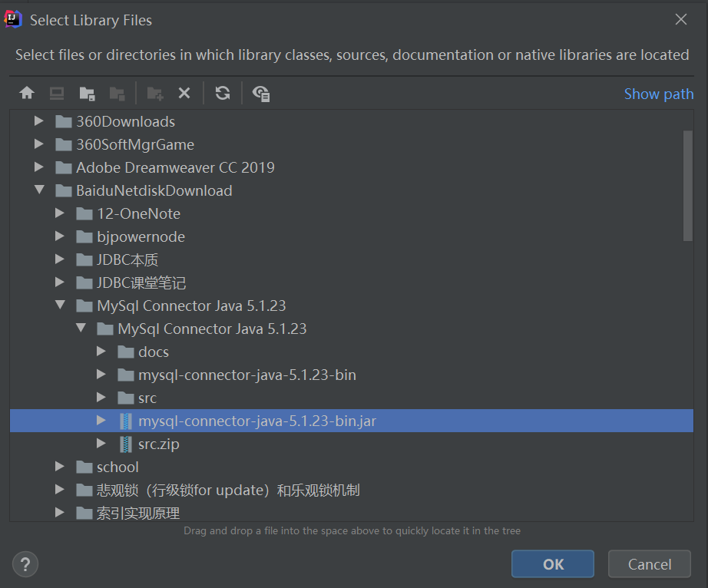Viewport: 708px width, 588px height.
Task: Expand the src folder arrow
Action: pyautogui.click(x=101, y=397)
